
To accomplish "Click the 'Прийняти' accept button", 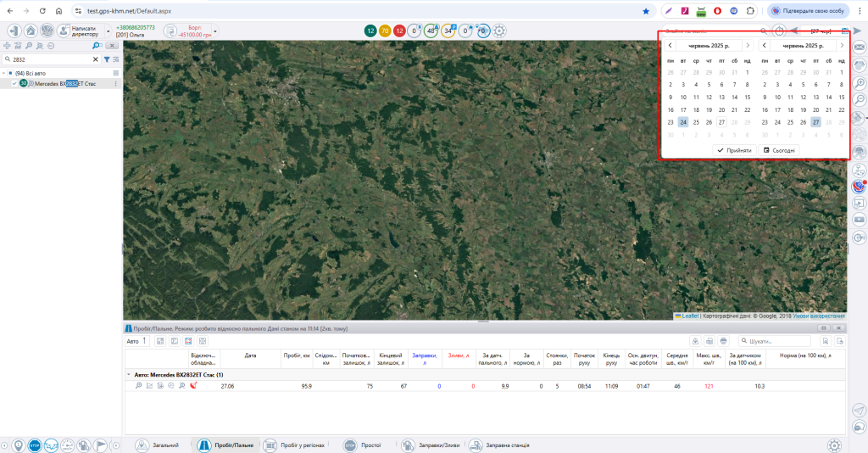I will (734, 150).
